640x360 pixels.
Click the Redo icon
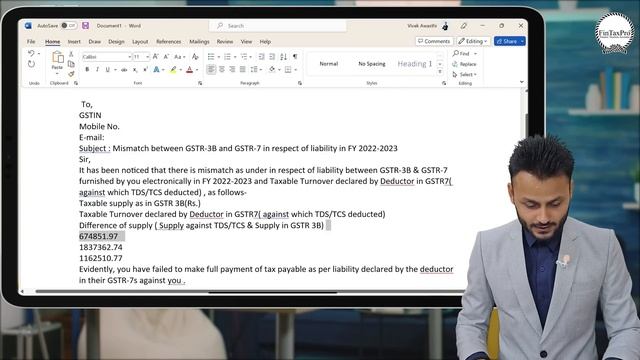click(x=31, y=64)
